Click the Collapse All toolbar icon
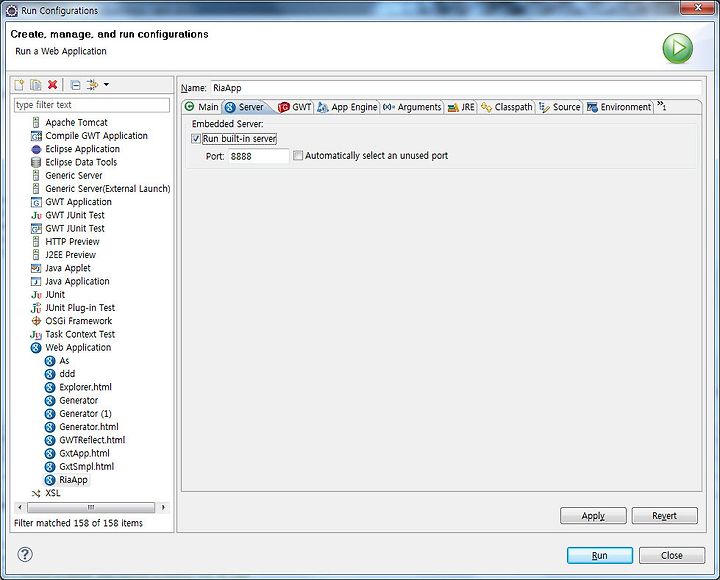Screen dimensions: 720x580 point(75,85)
